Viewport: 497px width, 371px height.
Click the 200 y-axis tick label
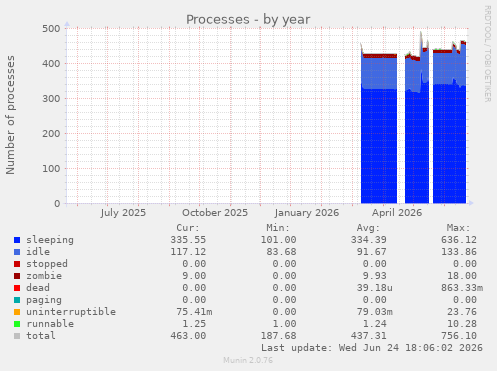coord(51,134)
